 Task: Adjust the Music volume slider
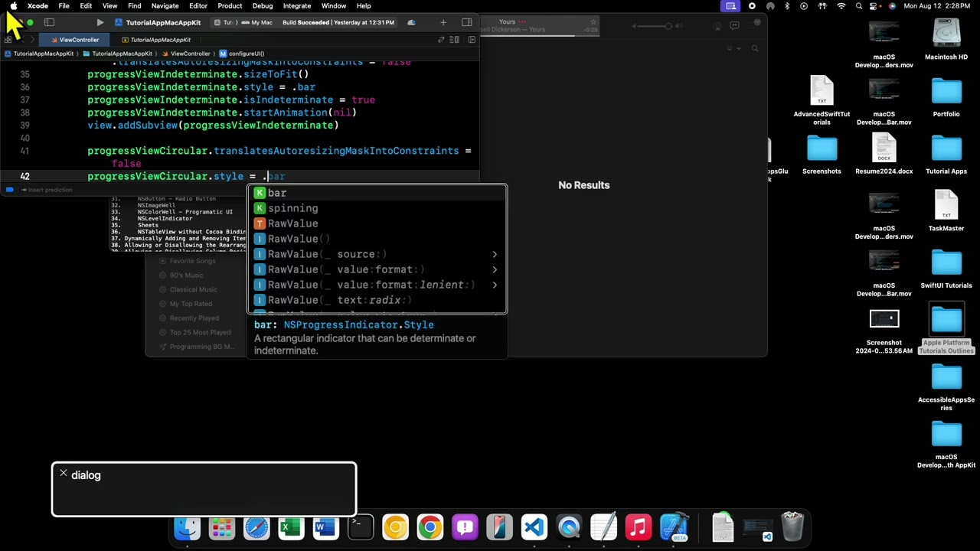pos(655,26)
